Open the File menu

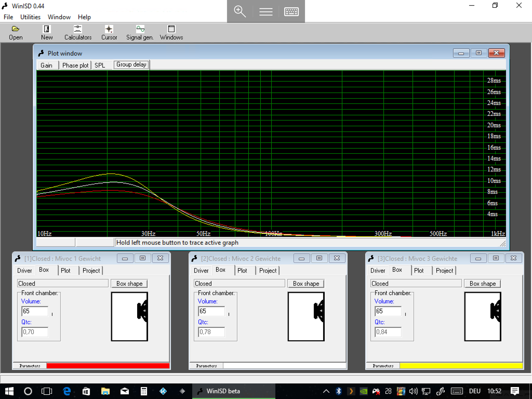pos(8,17)
